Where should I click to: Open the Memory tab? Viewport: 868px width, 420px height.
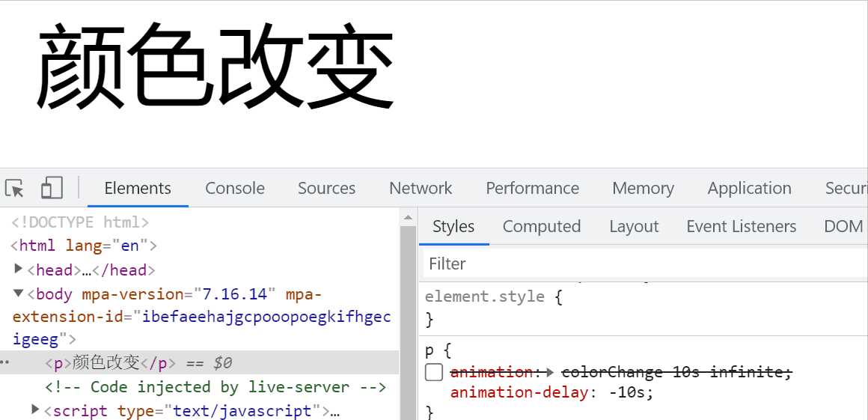coord(644,189)
